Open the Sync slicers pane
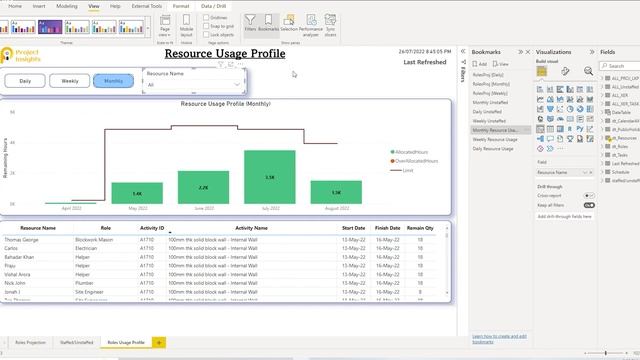This screenshot has width=640, height=360. click(330, 25)
